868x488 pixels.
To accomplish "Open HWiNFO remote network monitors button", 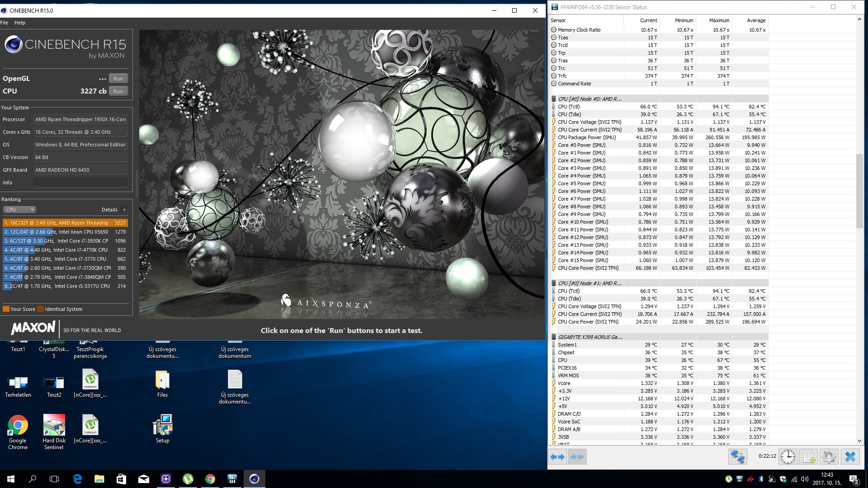I will point(737,457).
